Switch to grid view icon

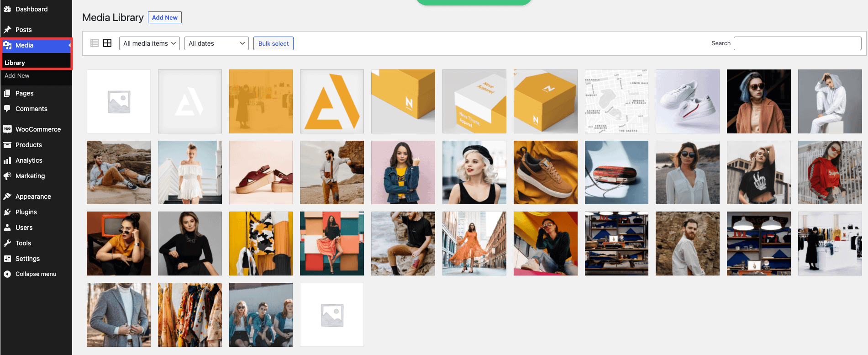click(x=107, y=43)
